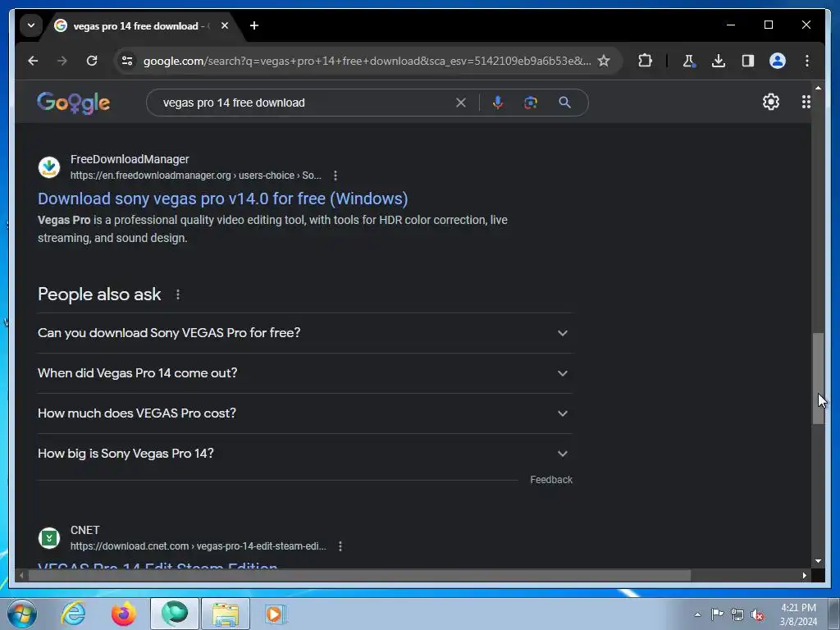Image resolution: width=840 pixels, height=630 pixels.
Task: Open a new tab with plus button
Action: 254,25
